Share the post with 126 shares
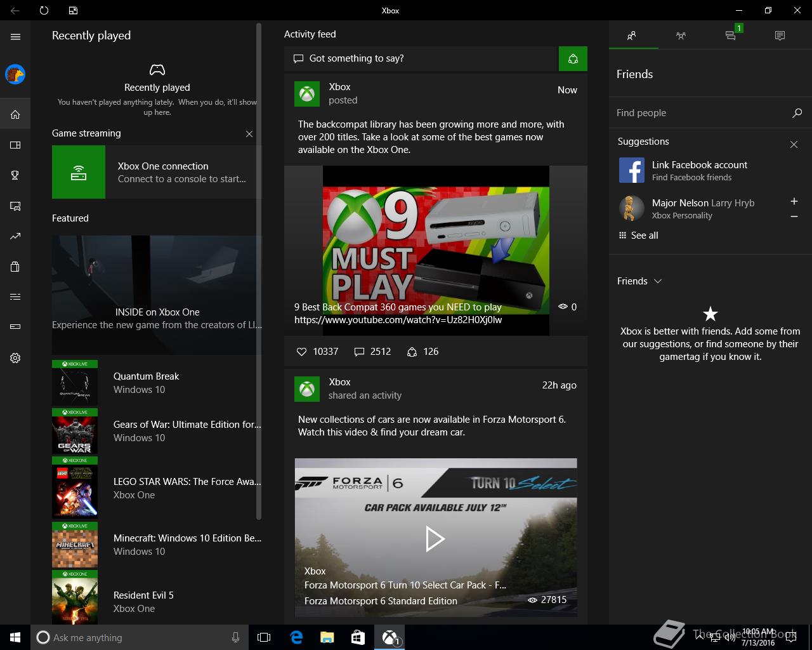The height and width of the screenshot is (650, 812). click(422, 352)
